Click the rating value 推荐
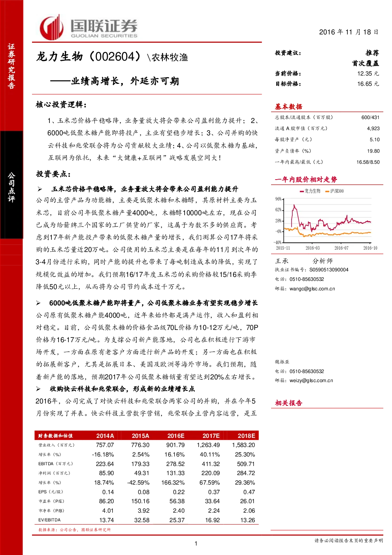This screenshot has height=555, width=392. pos(372,53)
